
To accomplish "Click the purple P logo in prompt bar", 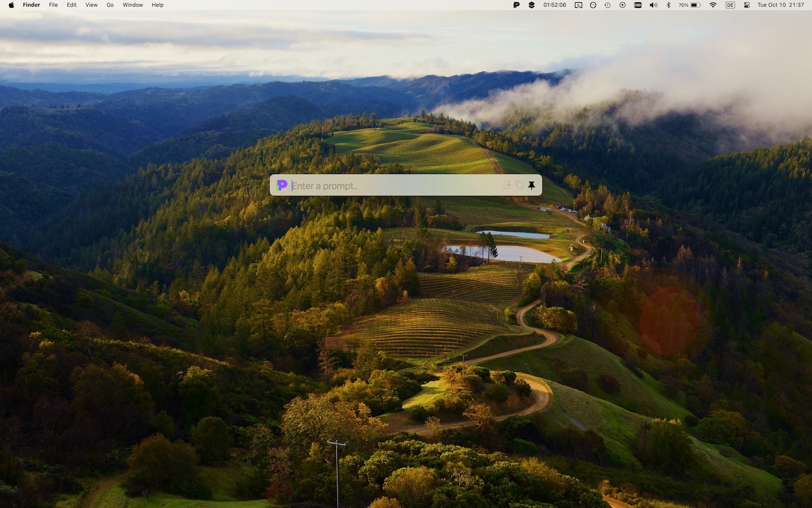I will [x=282, y=185].
